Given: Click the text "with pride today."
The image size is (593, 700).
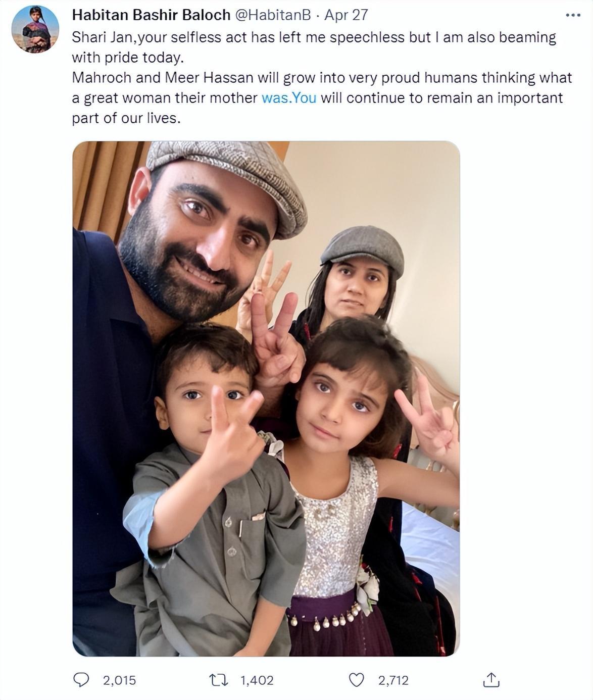Looking at the screenshot, I should pos(128,58).
